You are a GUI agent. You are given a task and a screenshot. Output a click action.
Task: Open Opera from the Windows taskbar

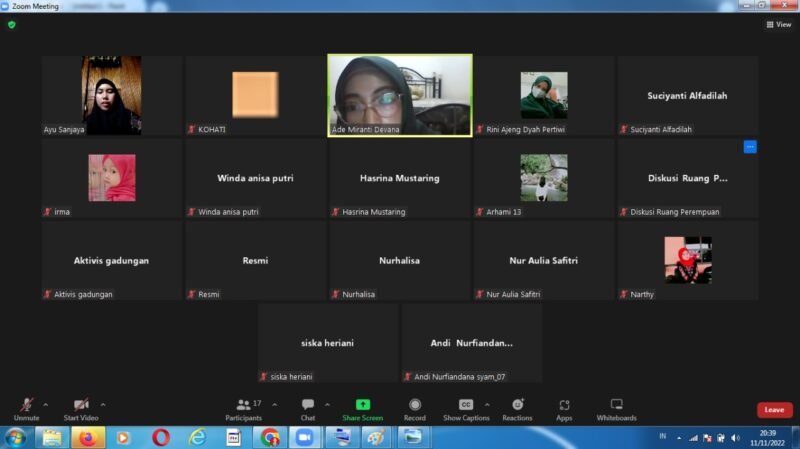click(x=161, y=437)
